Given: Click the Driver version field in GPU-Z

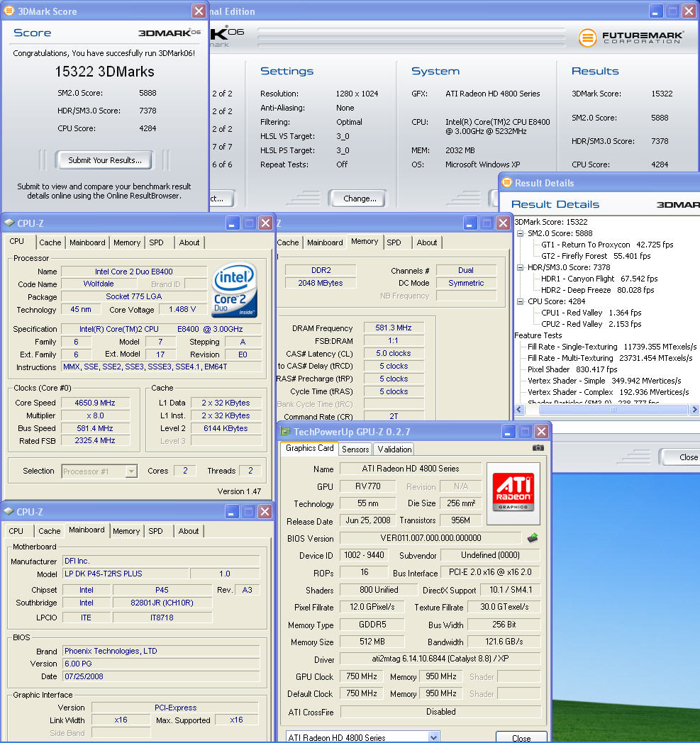Looking at the screenshot, I should pyautogui.click(x=440, y=659).
